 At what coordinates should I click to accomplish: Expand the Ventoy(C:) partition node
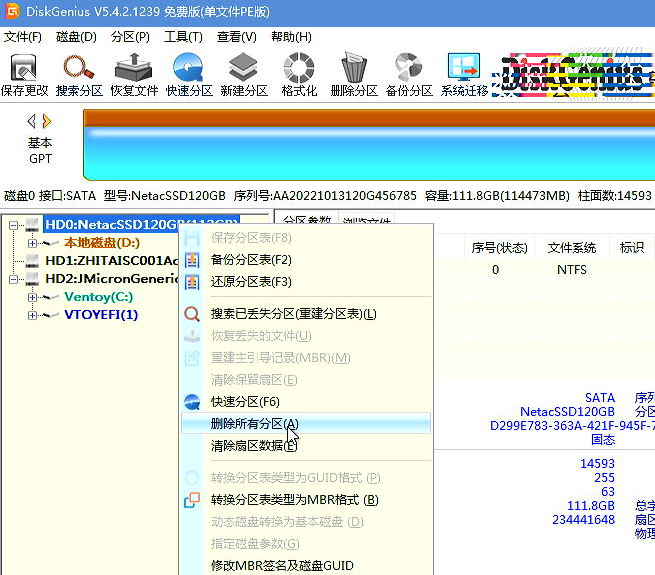click(32, 297)
